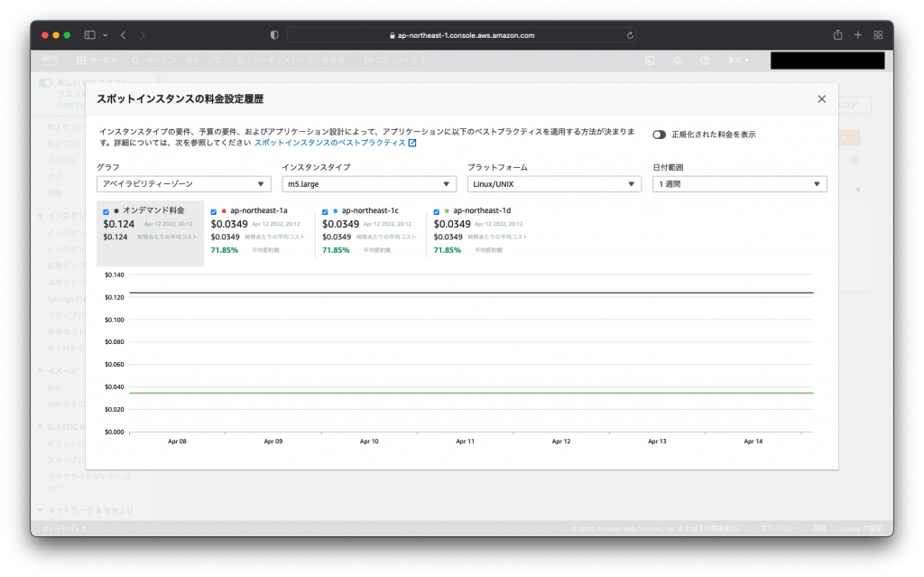Screen dimensions: 924x577
Task: Click the green ap-northeast-1d legend dot
Action: pos(447,210)
